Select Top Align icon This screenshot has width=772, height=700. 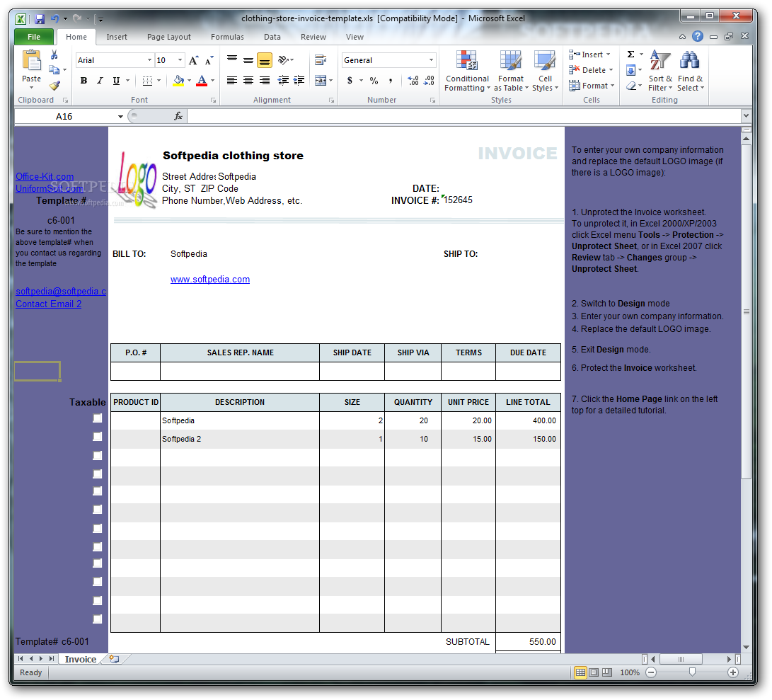[232, 60]
